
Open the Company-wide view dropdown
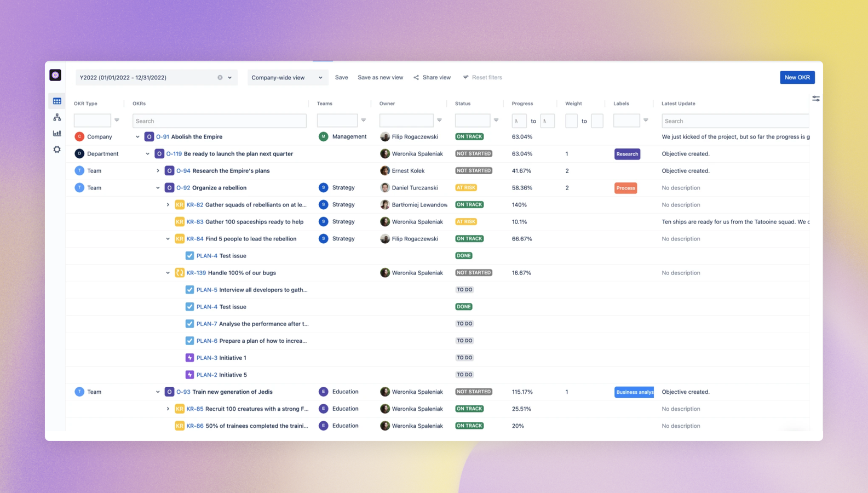(288, 77)
